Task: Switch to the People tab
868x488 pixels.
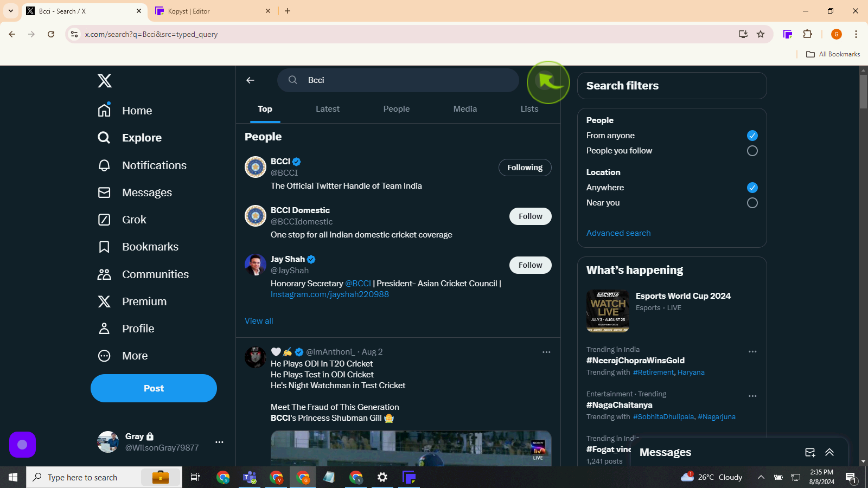Action: coord(397,109)
